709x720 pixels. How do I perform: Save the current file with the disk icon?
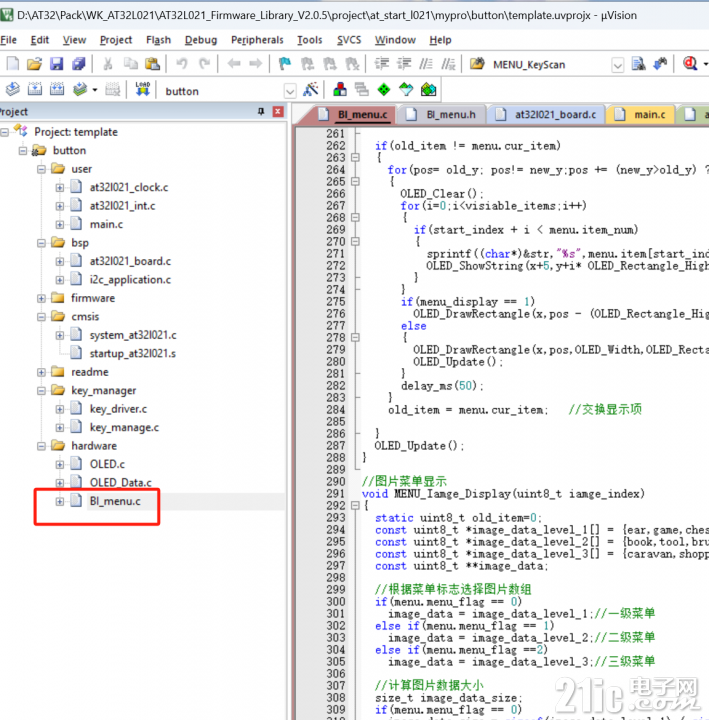click(56, 63)
